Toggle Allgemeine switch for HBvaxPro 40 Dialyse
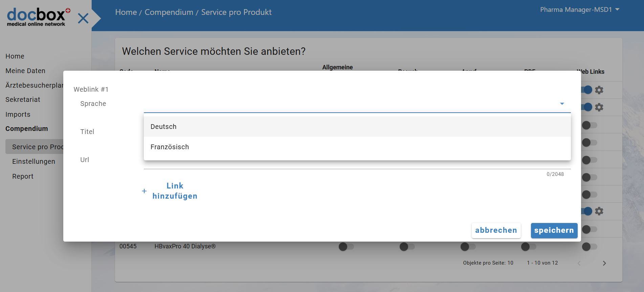Viewport: 644px width, 292px height. click(x=346, y=247)
